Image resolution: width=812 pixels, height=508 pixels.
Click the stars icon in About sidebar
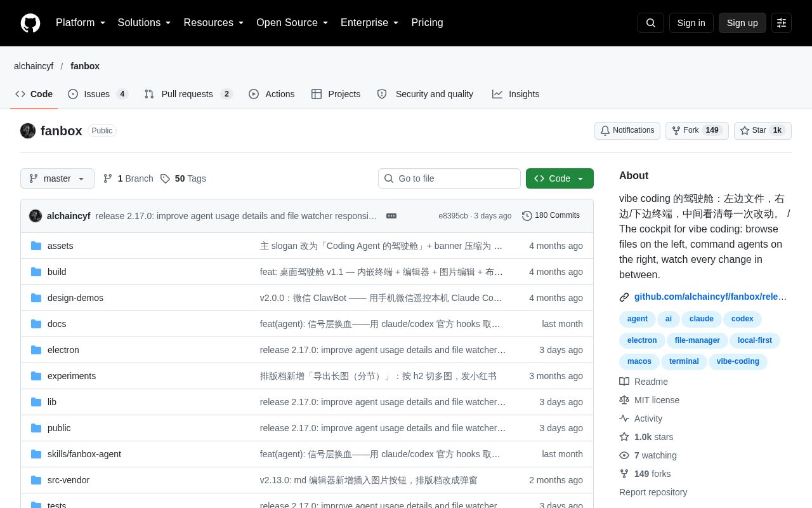[624, 437]
